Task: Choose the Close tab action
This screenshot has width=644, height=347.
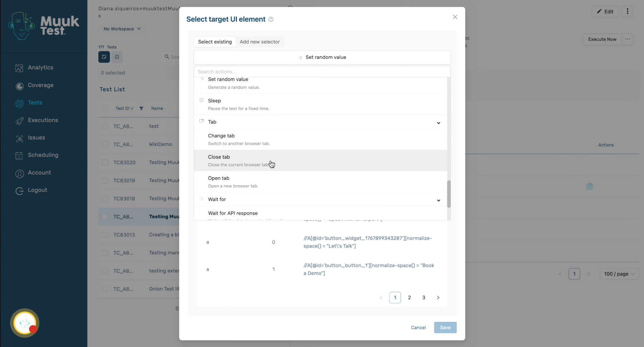Action: click(x=320, y=160)
